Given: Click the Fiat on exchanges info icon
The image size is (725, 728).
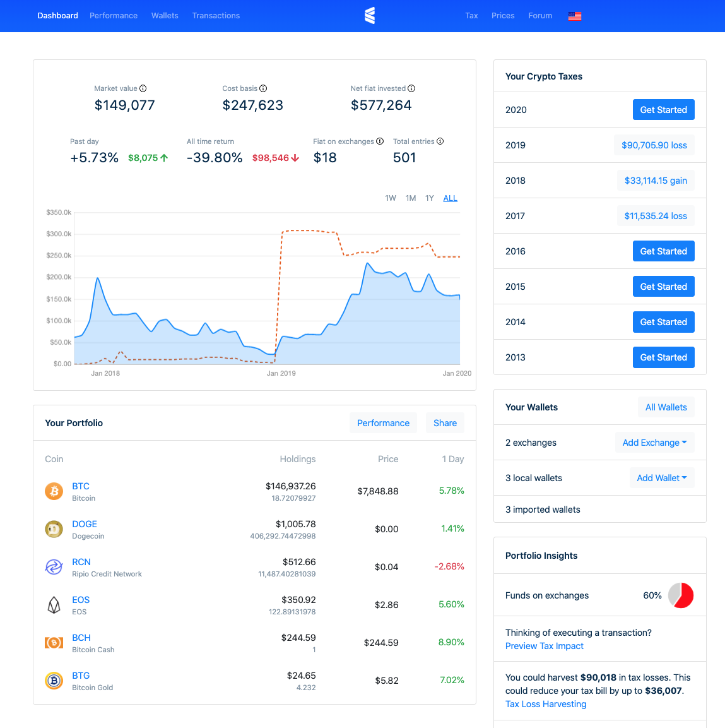Looking at the screenshot, I should point(380,141).
